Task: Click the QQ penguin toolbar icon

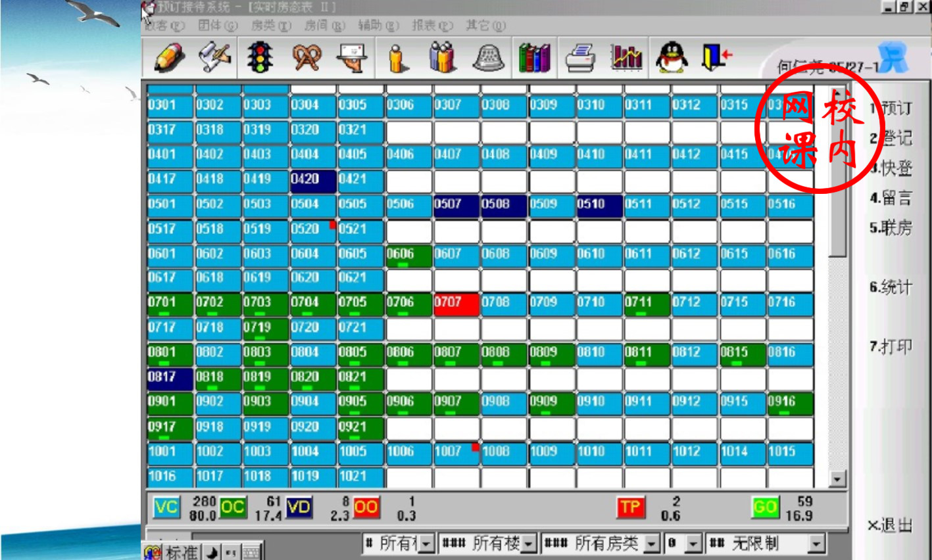Action: tap(672, 57)
